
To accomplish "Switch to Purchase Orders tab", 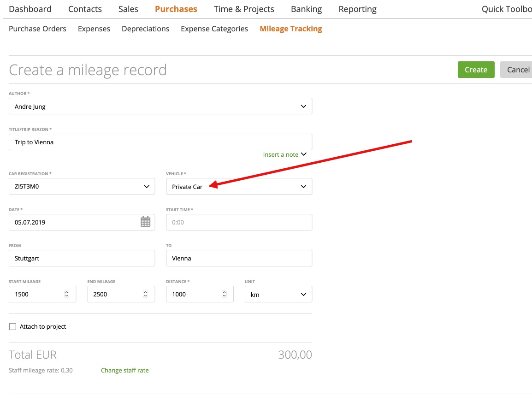I will 37,29.
